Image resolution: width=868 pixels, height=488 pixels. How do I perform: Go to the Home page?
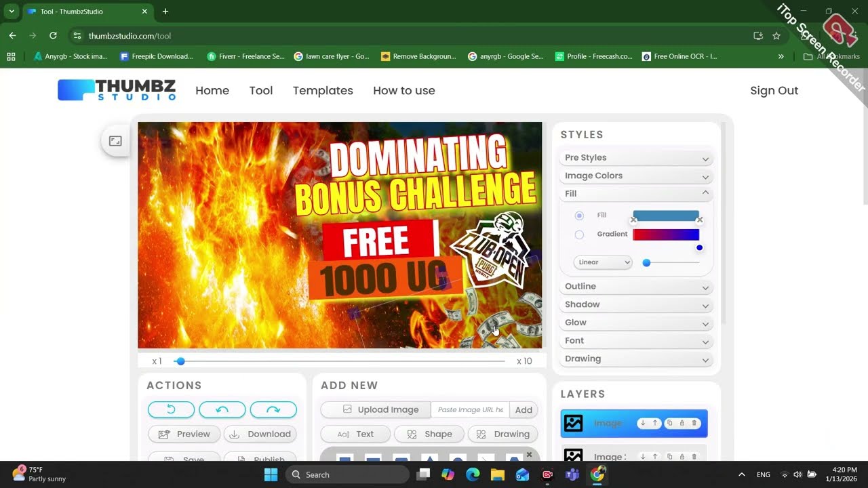(212, 90)
